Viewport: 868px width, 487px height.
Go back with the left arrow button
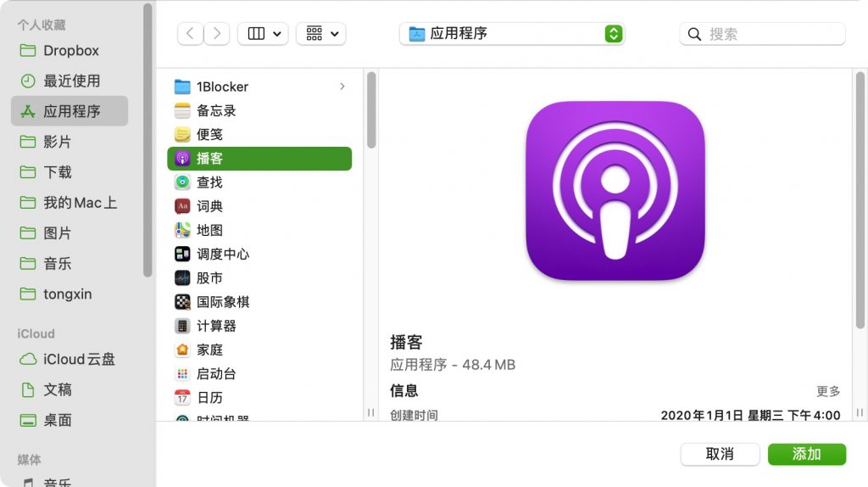coord(190,34)
